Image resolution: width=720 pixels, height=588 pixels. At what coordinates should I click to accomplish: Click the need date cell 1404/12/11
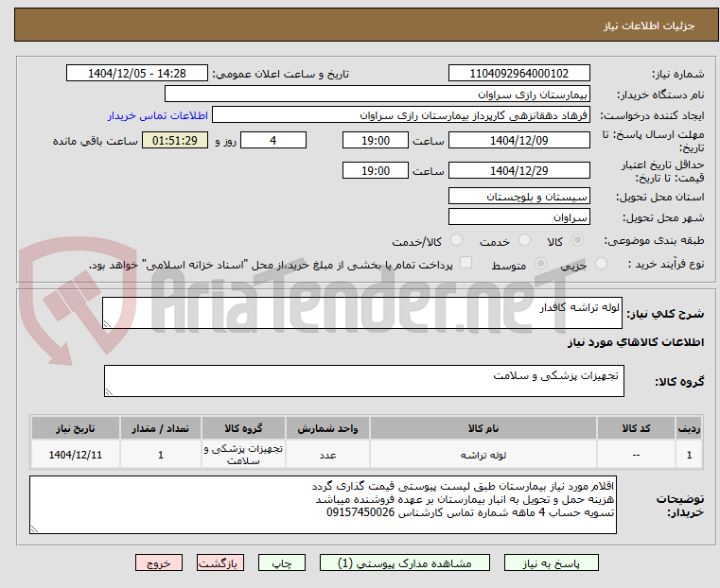76,455
